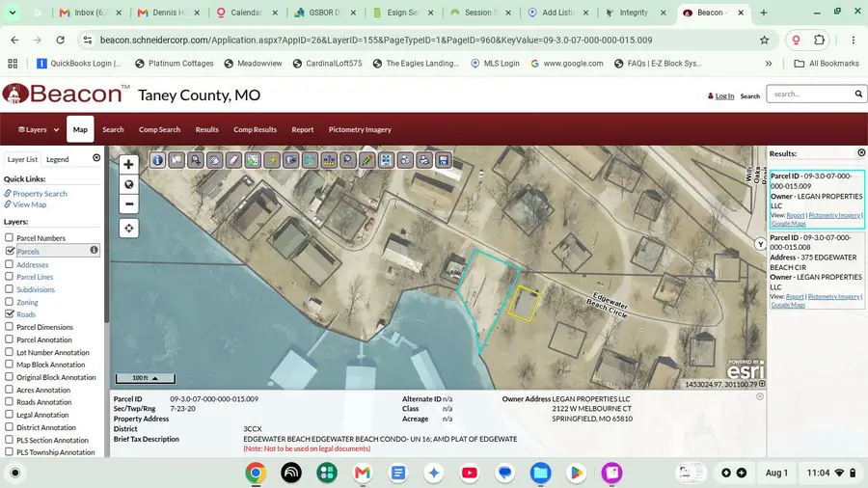This screenshot has height=488, width=868.
Task: Expand the Layers dropdown menu
Action: coord(39,129)
